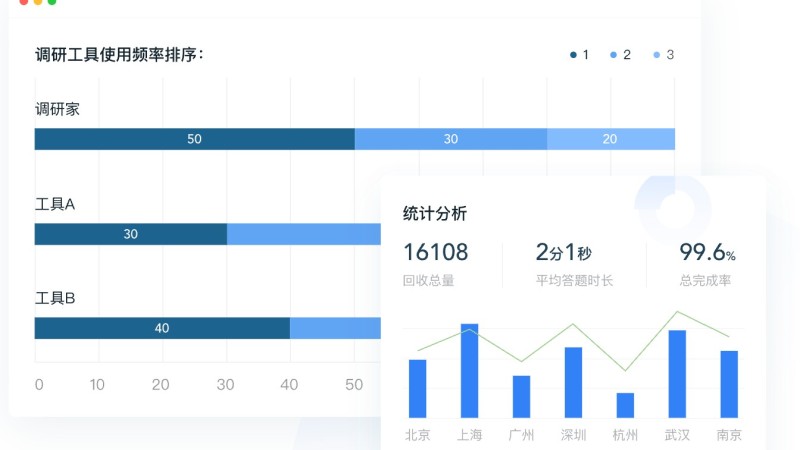Click the 统计分析 card title
800x450 pixels.
pyautogui.click(x=435, y=213)
